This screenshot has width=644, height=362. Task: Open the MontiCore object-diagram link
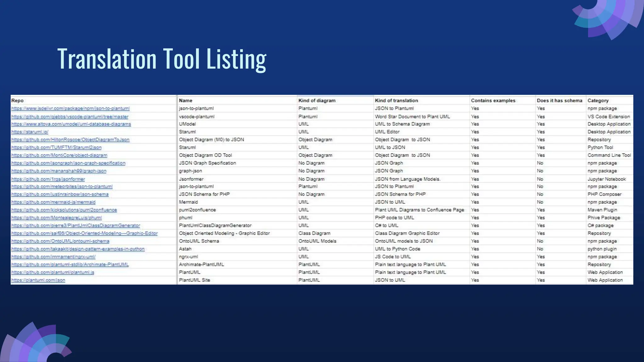pyautogui.click(x=59, y=155)
